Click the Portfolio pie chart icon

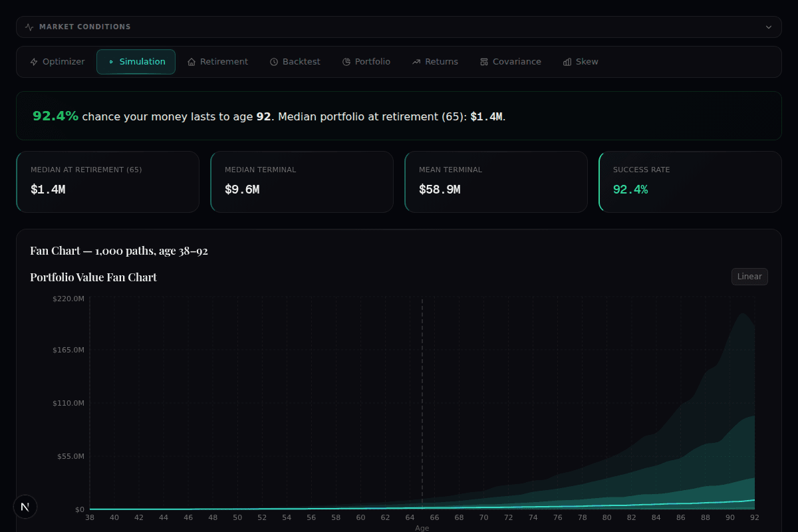346,61
